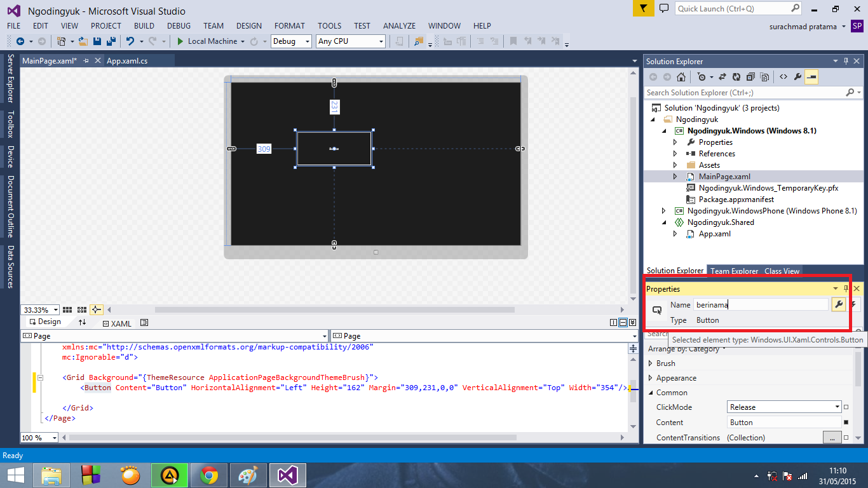Open the ContentTransitions collection editor button
Viewport: 868px width, 488px height.
[x=833, y=437]
